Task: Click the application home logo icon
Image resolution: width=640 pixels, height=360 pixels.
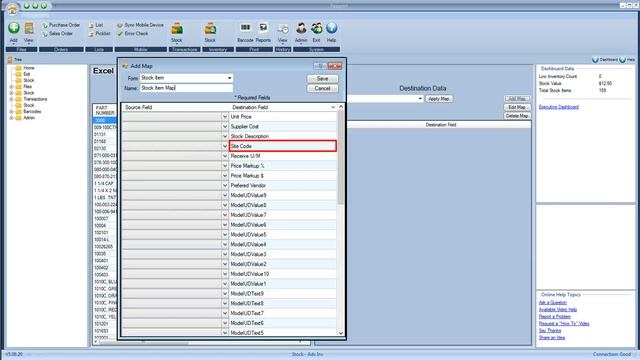Action: pyautogui.click(x=12, y=8)
